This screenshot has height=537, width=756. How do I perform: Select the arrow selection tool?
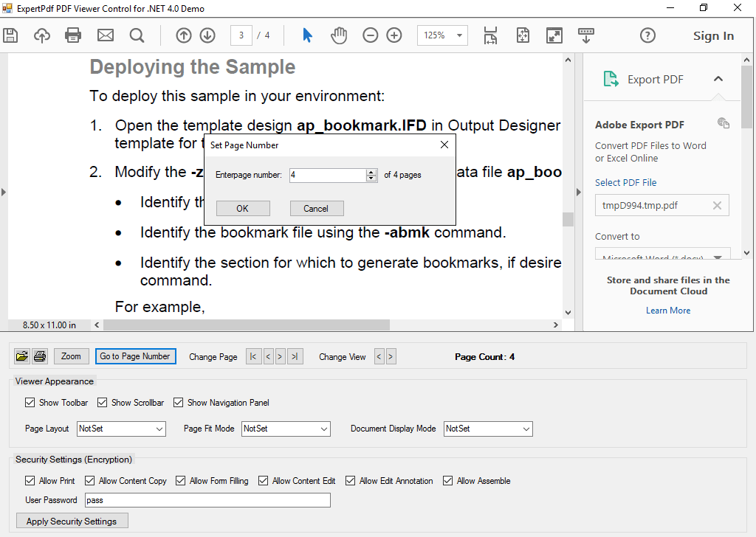(307, 35)
